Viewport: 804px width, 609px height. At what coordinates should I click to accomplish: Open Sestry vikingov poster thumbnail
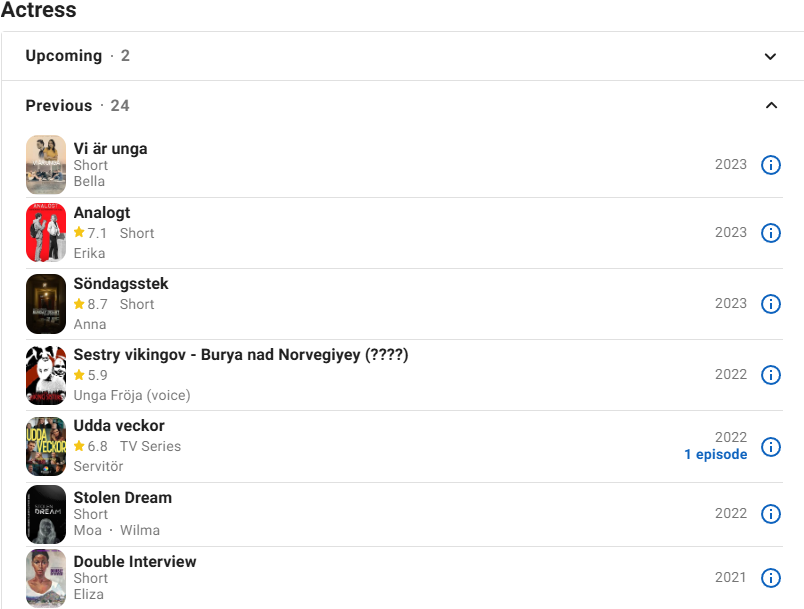[46, 375]
